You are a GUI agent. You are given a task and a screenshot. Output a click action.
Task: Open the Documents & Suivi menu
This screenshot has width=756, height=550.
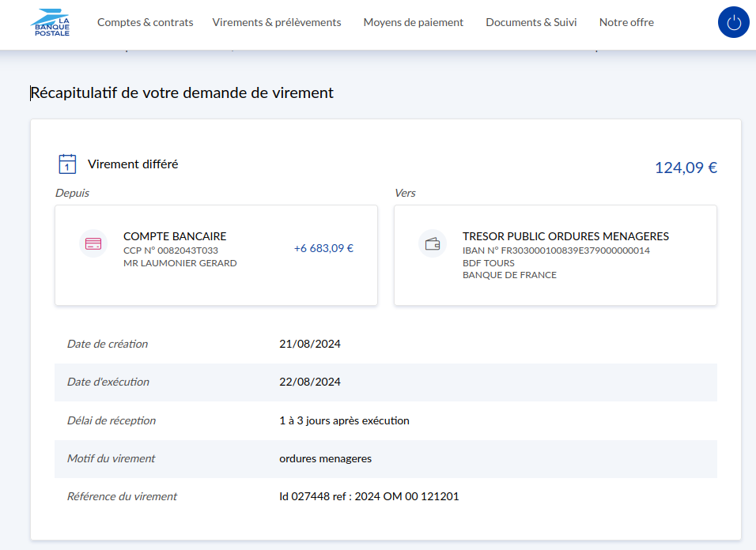(531, 22)
